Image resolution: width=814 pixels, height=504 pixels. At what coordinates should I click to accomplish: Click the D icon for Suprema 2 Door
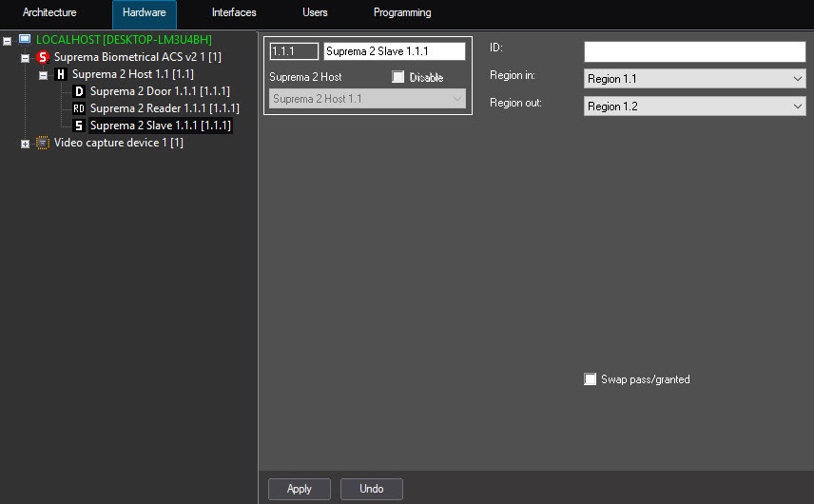pos(79,91)
